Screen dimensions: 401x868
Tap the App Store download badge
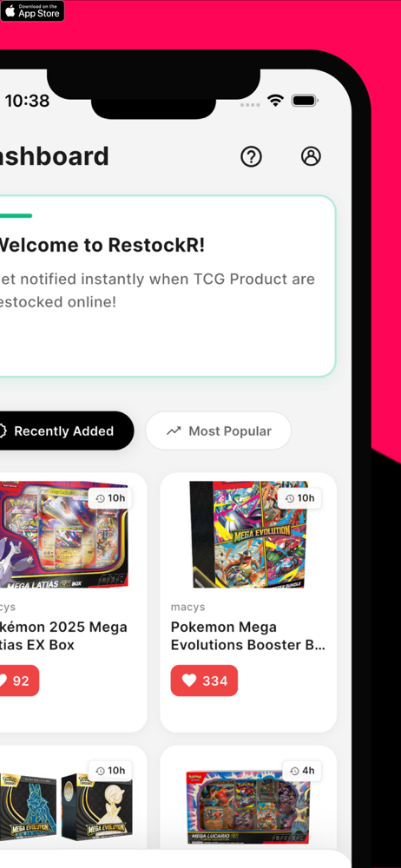tap(32, 11)
